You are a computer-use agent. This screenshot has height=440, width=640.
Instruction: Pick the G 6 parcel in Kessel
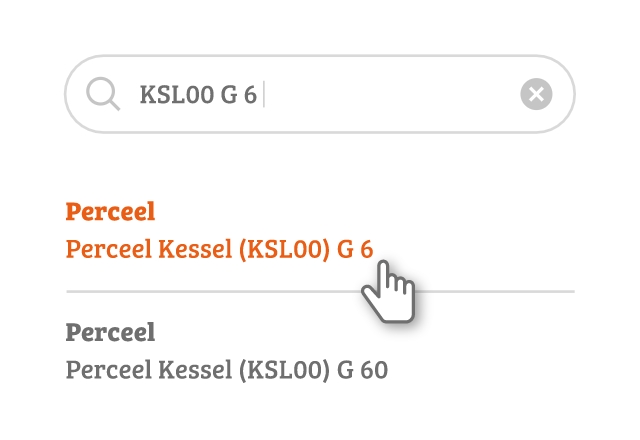click(219, 249)
